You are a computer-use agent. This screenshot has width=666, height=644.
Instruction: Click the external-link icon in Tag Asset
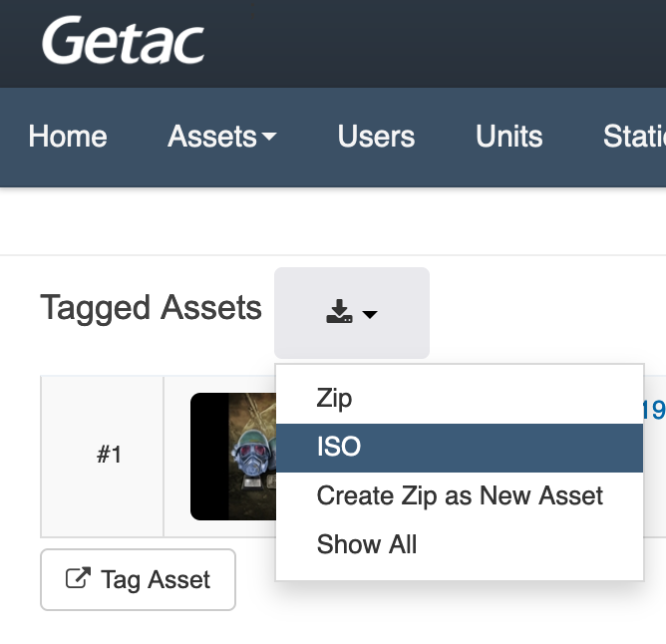pos(78,578)
